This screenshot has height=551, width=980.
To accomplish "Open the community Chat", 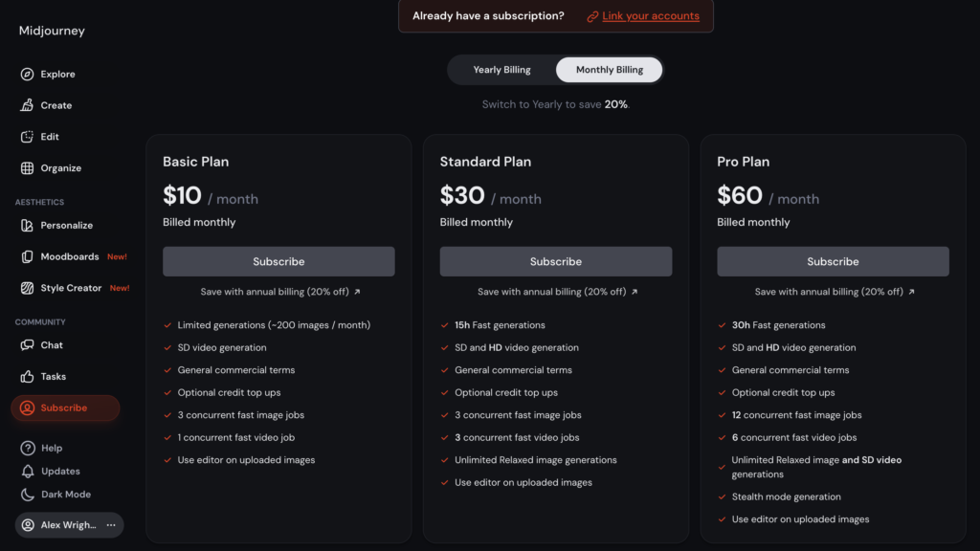I will pyautogui.click(x=48, y=344).
